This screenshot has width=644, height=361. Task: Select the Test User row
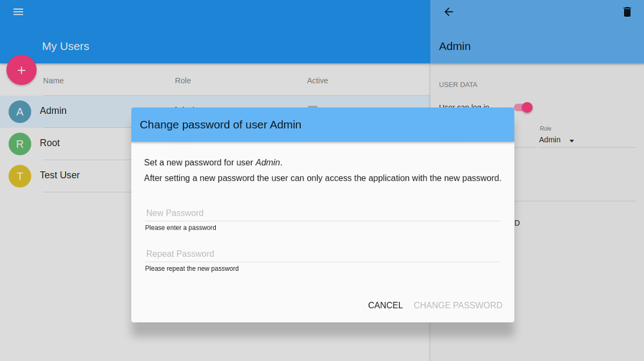click(66, 176)
